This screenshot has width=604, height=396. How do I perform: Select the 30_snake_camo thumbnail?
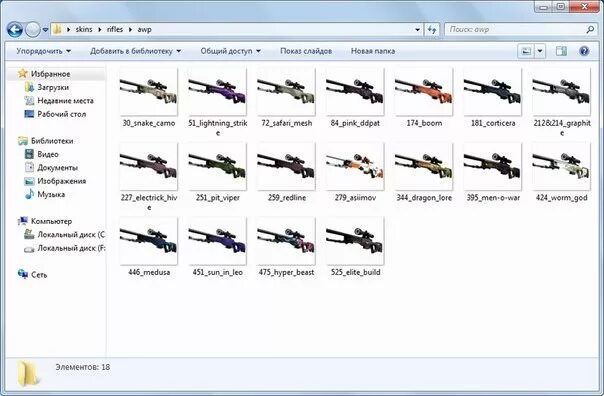point(149,92)
